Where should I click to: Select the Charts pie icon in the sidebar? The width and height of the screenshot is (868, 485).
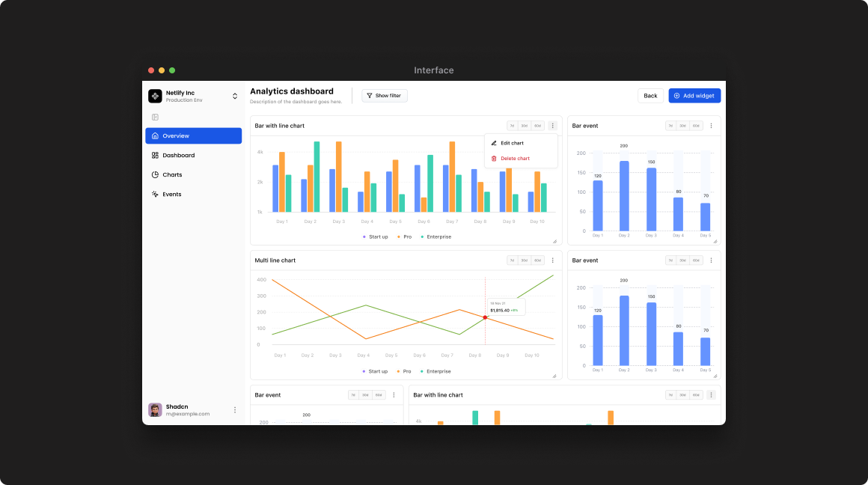pos(155,174)
